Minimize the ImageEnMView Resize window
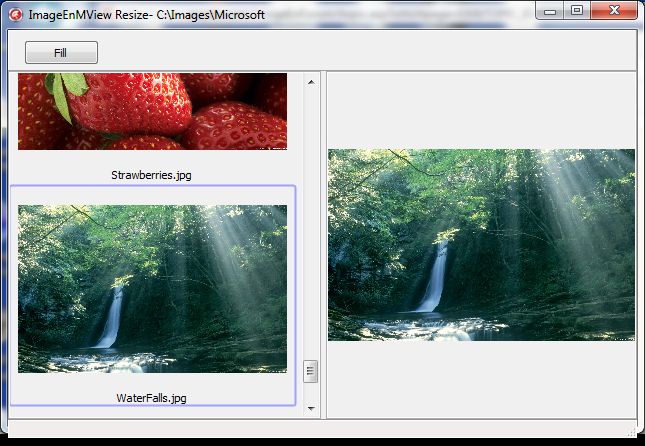Viewport: 645px width, 446px height. point(550,11)
